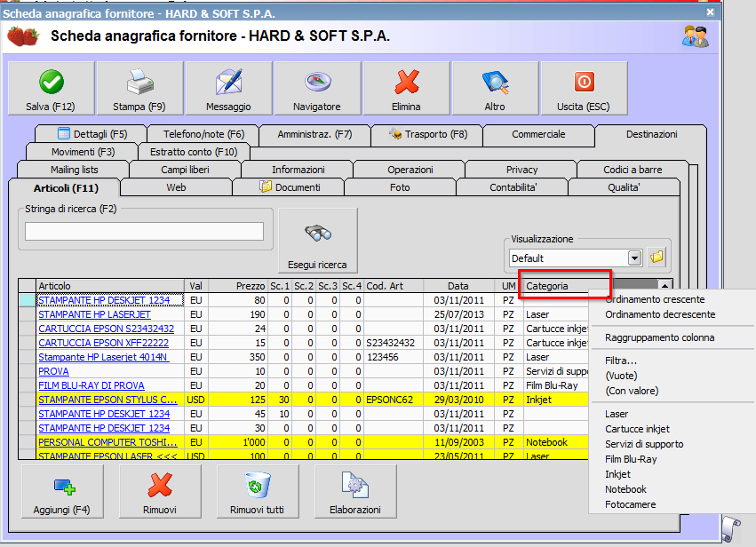Click the Prezzo column header
756x547 pixels.
coord(238,286)
